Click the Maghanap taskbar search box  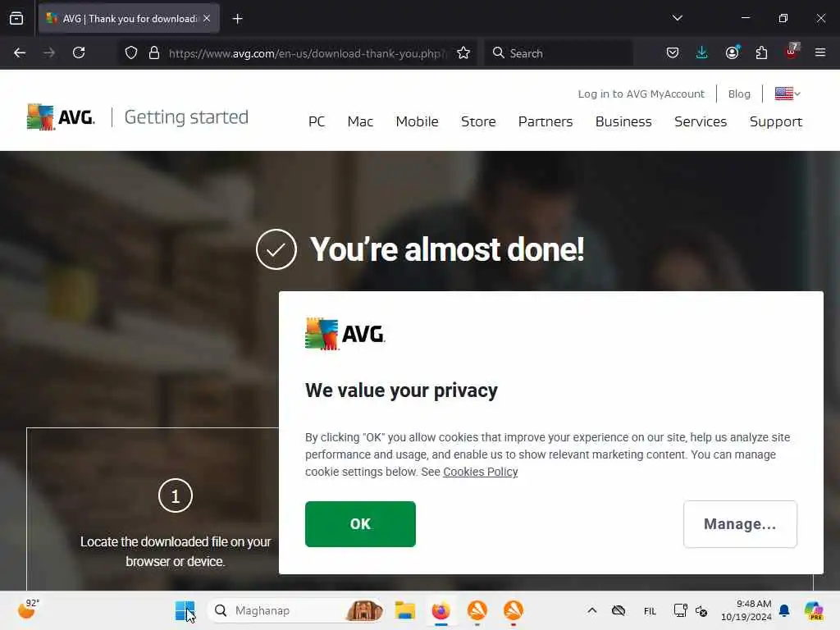click(x=296, y=610)
